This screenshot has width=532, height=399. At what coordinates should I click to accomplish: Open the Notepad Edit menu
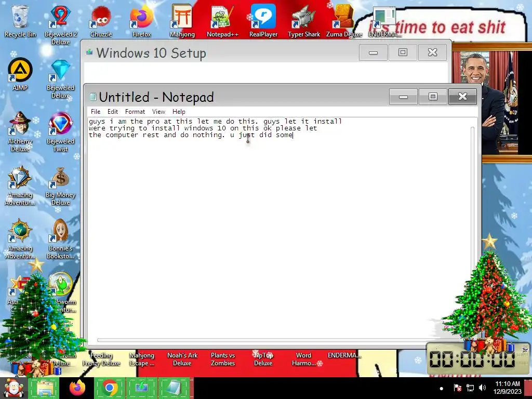(113, 112)
